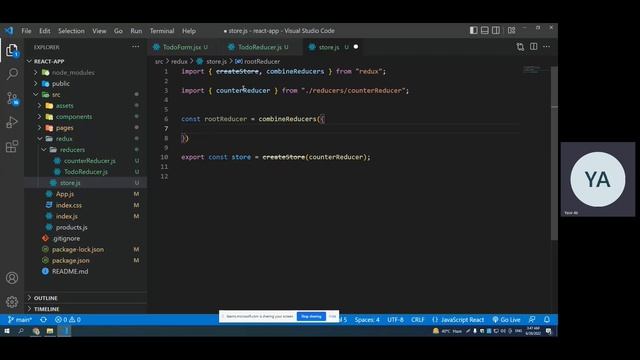Open the Explorer view in activity bar
640x360 pixels.
pyautogui.click(x=12, y=51)
